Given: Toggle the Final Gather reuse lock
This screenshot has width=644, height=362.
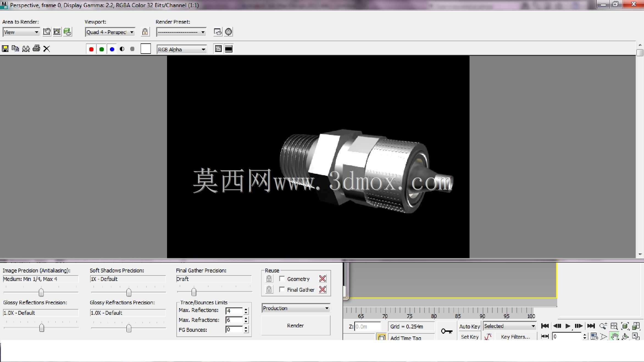Looking at the screenshot, I should coord(269,289).
